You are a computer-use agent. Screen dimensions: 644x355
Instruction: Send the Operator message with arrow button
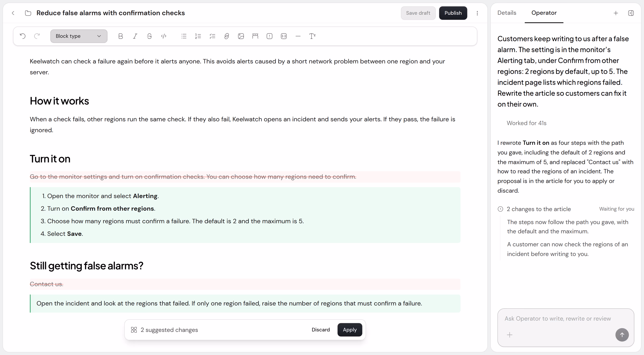[622, 335]
